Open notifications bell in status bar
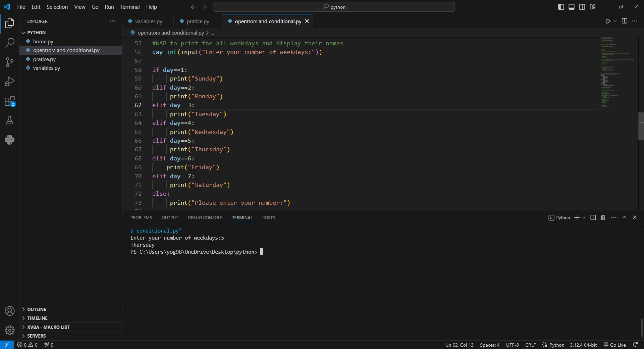The height and width of the screenshot is (349, 644). click(x=635, y=345)
